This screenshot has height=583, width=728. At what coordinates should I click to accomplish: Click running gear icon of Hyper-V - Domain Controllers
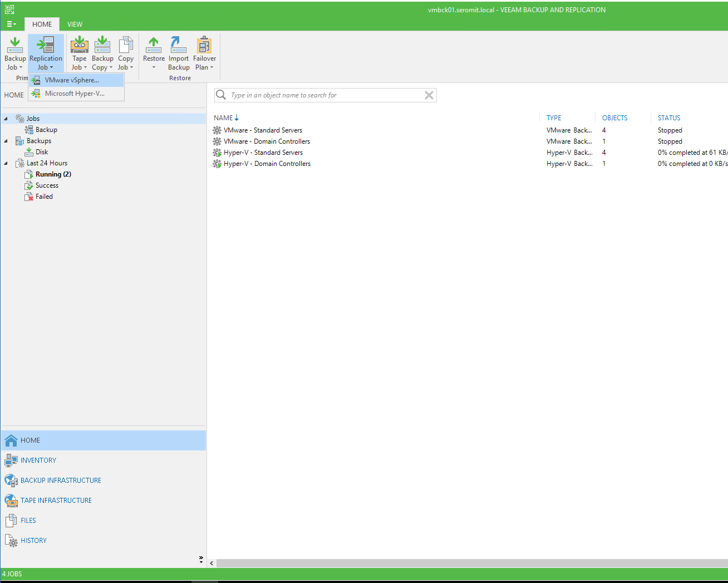[217, 164]
